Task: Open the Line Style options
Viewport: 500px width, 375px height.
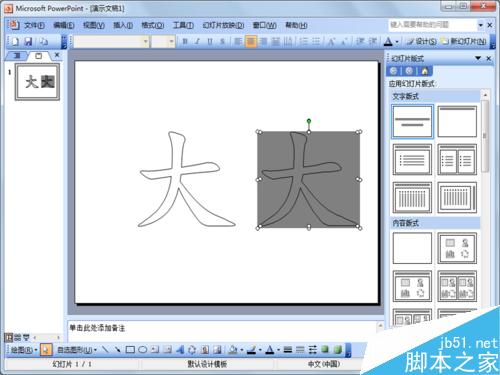Action: 287,350
